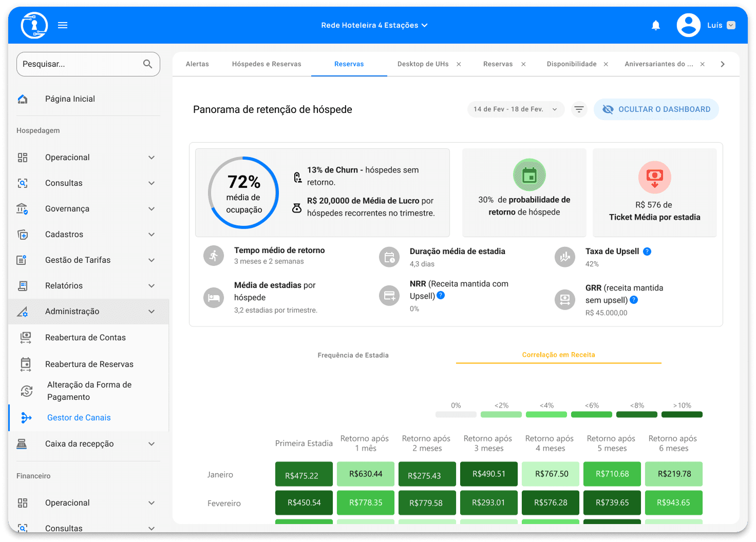Open the 14 de Fev date range dropdown

pyautogui.click(x=515, y=109)
